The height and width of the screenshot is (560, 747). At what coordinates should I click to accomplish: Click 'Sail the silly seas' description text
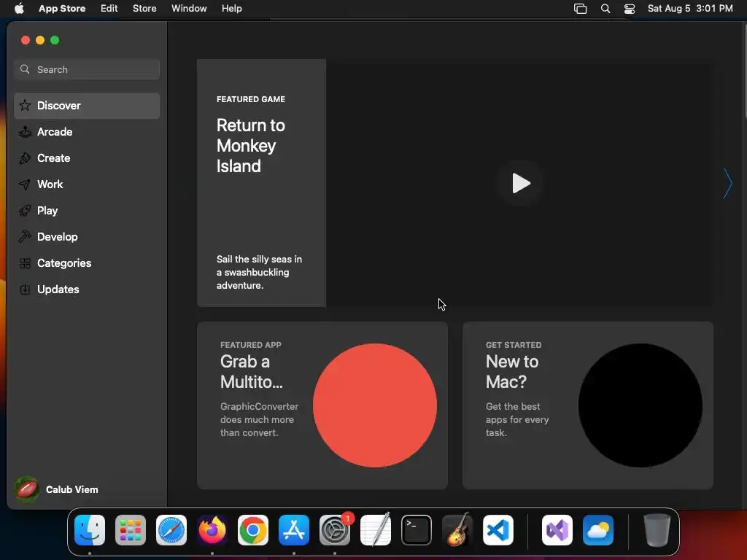coord(259,273)
